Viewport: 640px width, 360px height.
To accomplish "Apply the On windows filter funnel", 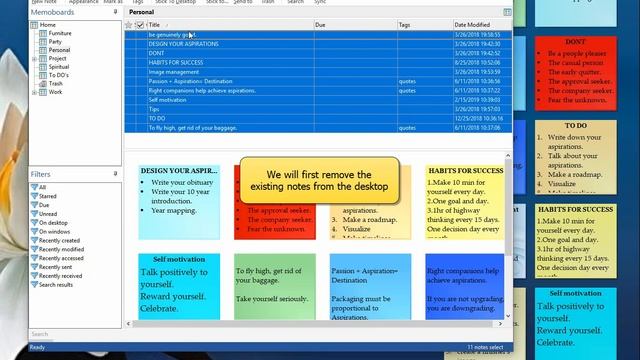I will coord(34,231).
